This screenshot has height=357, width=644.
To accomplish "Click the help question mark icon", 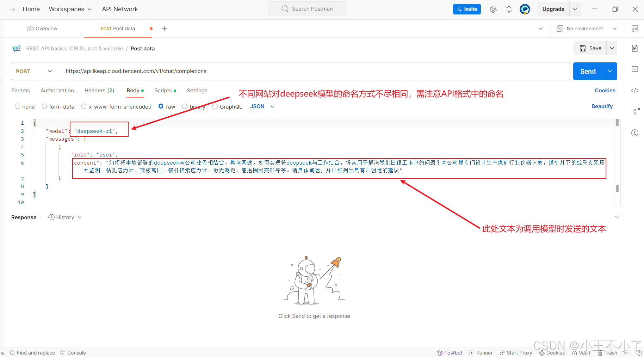I will click(x=639, y=353).
